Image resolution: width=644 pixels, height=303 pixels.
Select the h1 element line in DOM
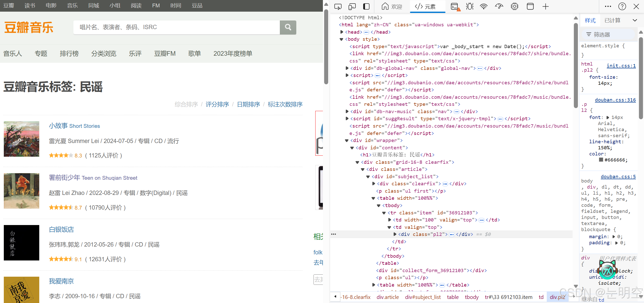(397, 155)
